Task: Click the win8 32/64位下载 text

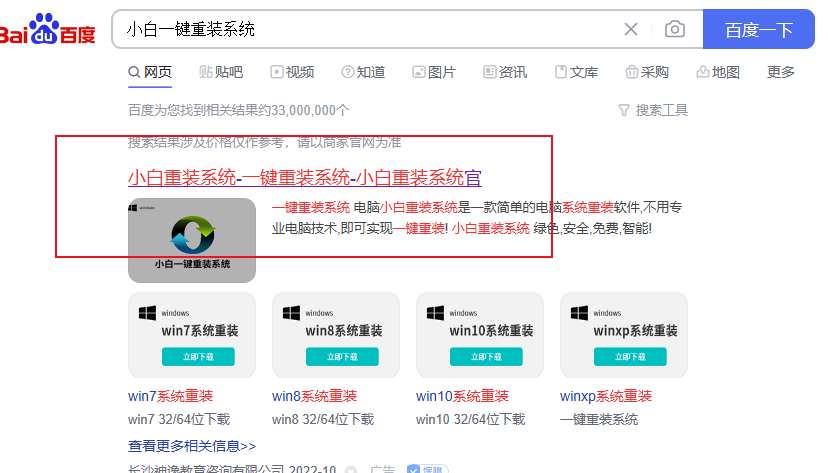Action: pos(323,419)
